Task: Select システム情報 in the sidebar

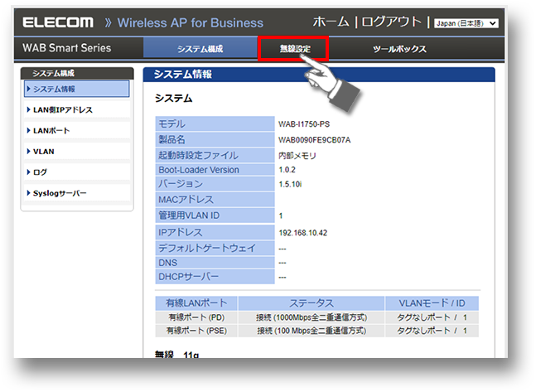Action: (x=77, y=89)
